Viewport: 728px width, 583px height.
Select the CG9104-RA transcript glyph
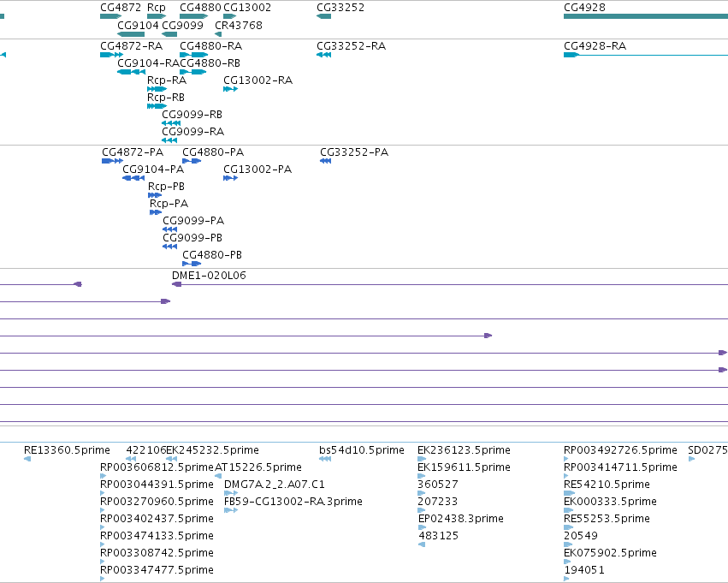(x=132, y=72)
